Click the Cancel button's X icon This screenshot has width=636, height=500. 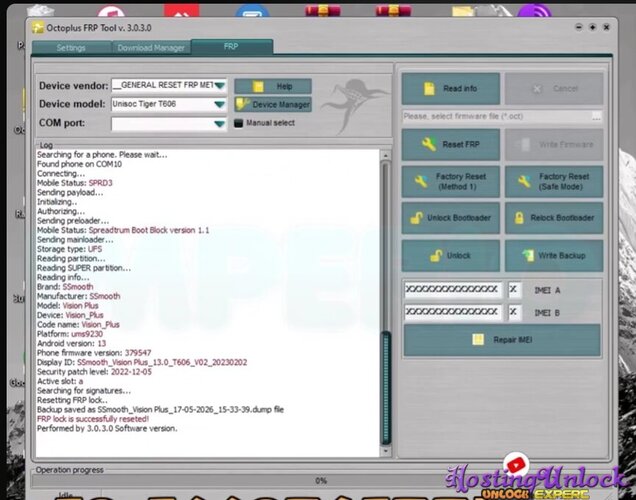point(537,89)
